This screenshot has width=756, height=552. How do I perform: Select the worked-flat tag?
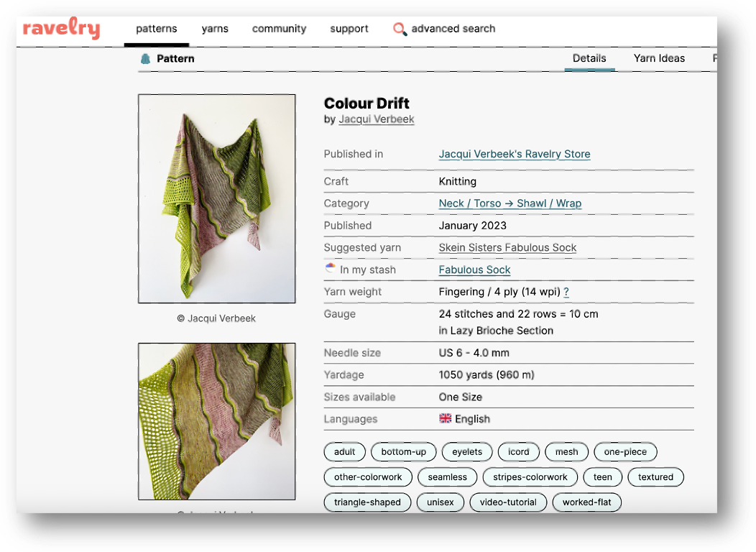587,502
